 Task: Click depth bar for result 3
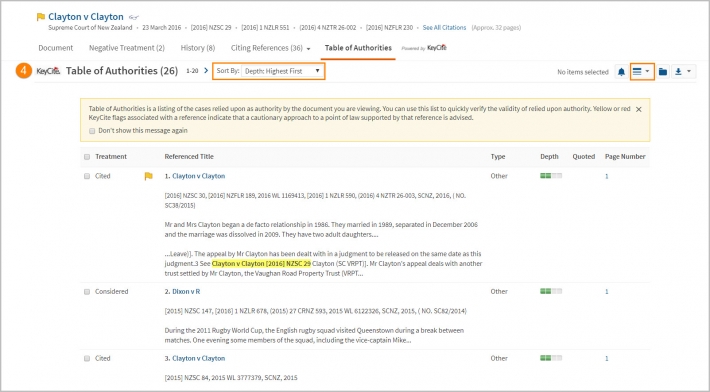coord(551,358)
